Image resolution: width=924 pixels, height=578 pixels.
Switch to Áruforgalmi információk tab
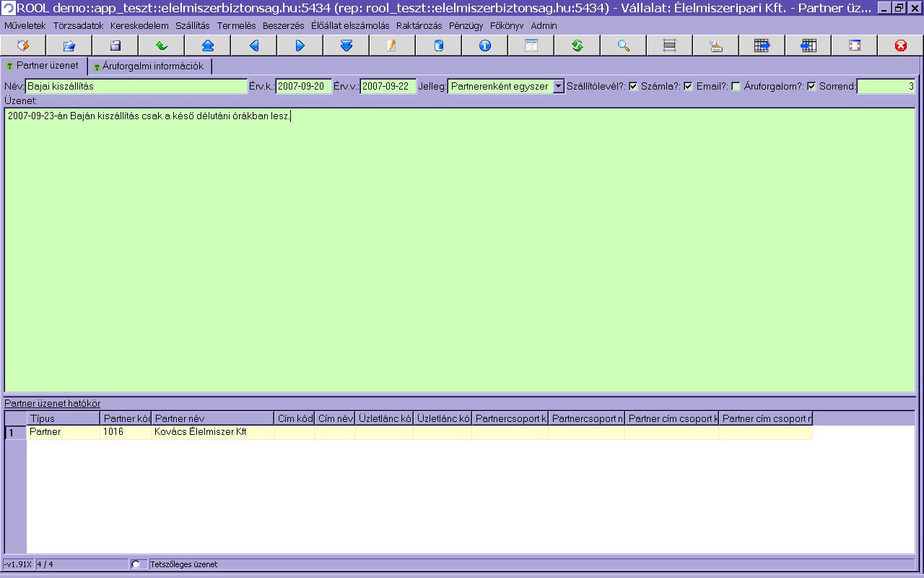point(152,66)
